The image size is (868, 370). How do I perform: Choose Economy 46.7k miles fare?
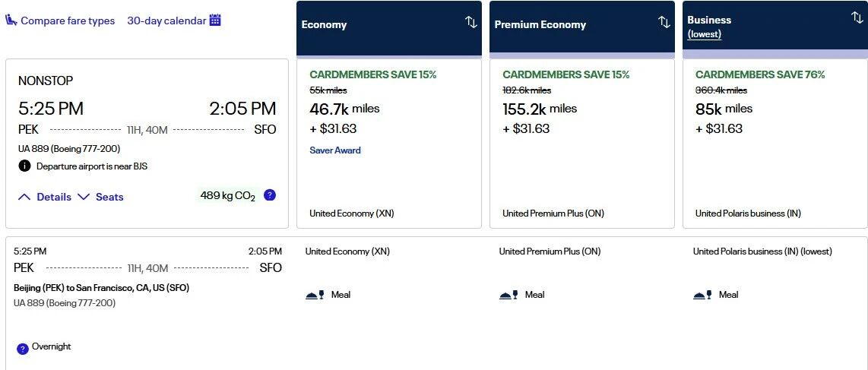pos(389,144)
